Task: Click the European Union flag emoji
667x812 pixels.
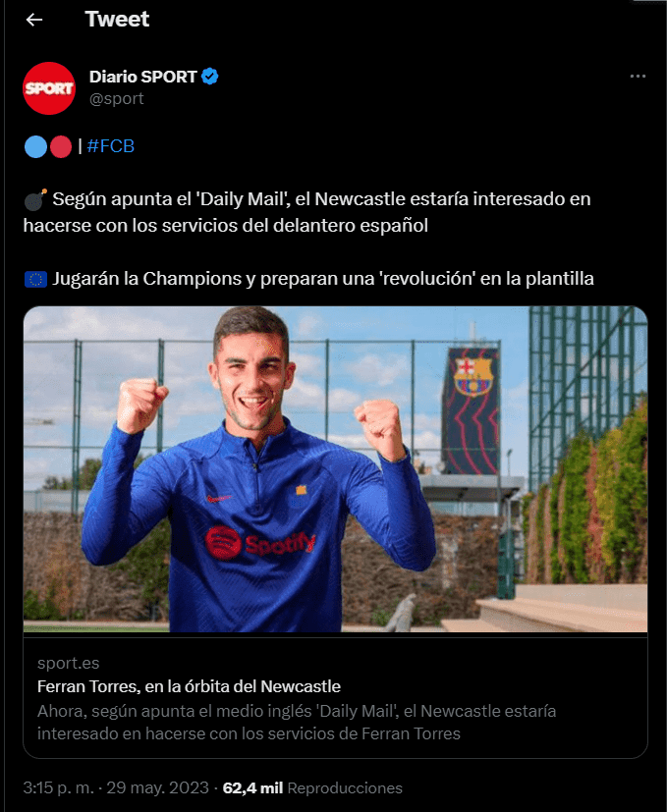Action: point(35,280)
